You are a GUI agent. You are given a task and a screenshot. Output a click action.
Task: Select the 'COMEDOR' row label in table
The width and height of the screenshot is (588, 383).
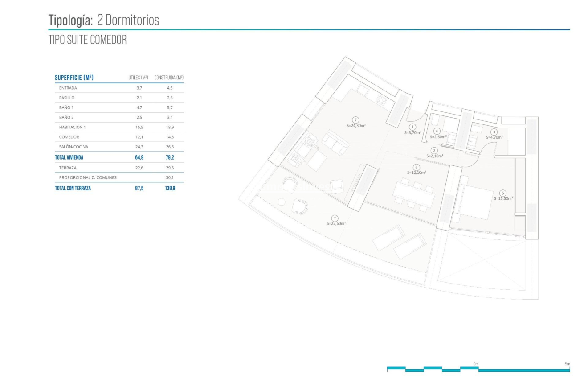coord(69,137)
